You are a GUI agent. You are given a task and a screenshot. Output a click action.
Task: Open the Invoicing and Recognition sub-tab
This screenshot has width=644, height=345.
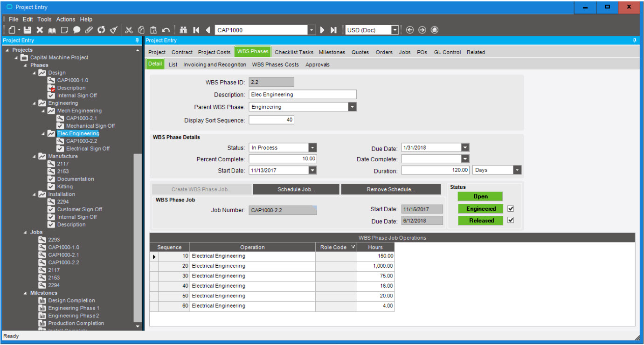coord(215,65)
